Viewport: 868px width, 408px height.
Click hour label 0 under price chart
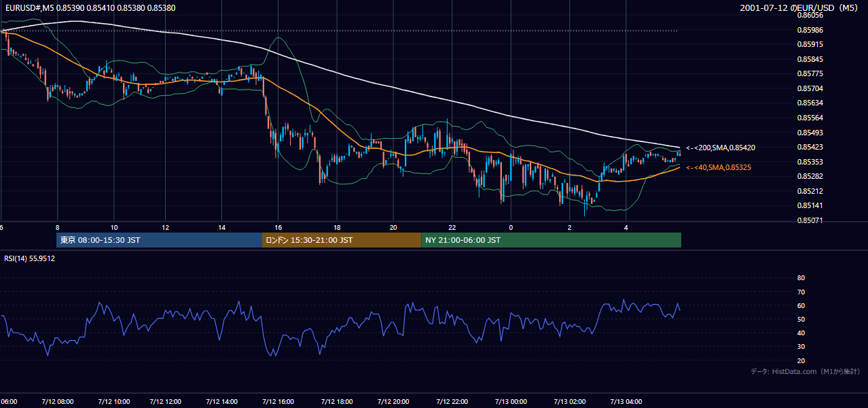pos(511,228)
